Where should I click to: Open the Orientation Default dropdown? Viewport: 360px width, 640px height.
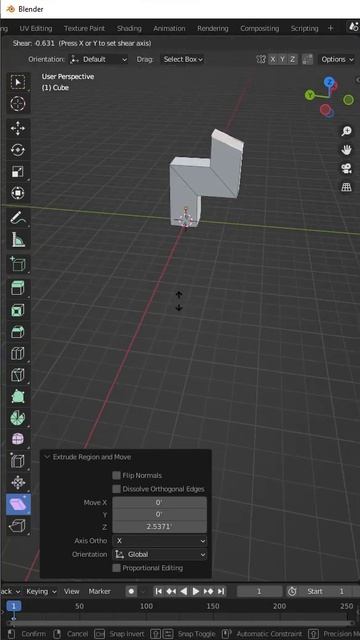click(x=98, y=59)
